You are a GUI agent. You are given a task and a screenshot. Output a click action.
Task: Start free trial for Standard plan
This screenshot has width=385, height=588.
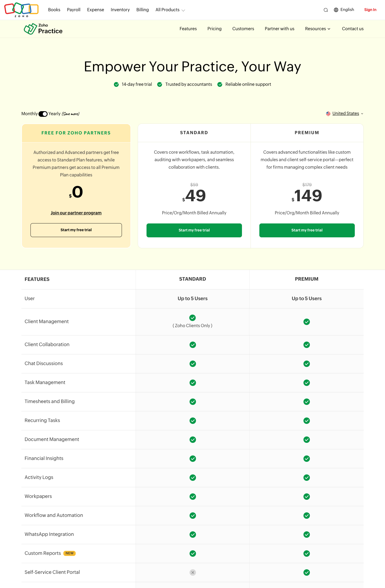(x=194, y=230)
